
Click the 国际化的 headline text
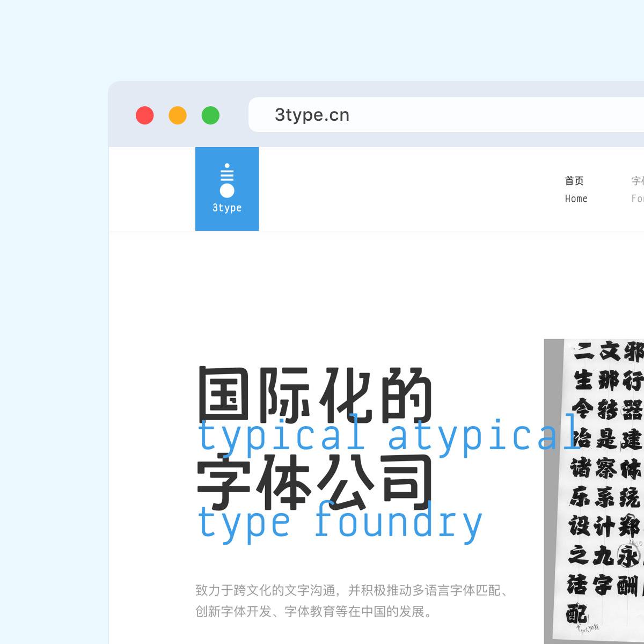[x=315, y=394]
